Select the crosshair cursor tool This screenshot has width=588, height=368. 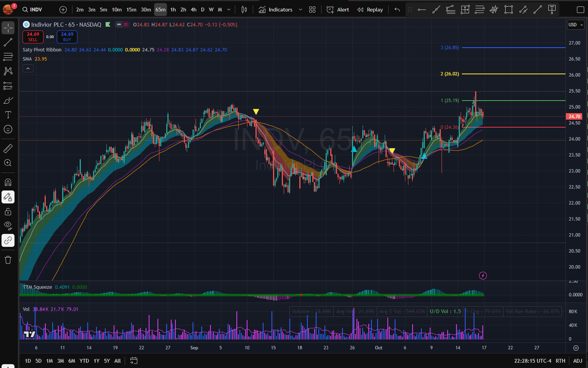tap(8, 28)
